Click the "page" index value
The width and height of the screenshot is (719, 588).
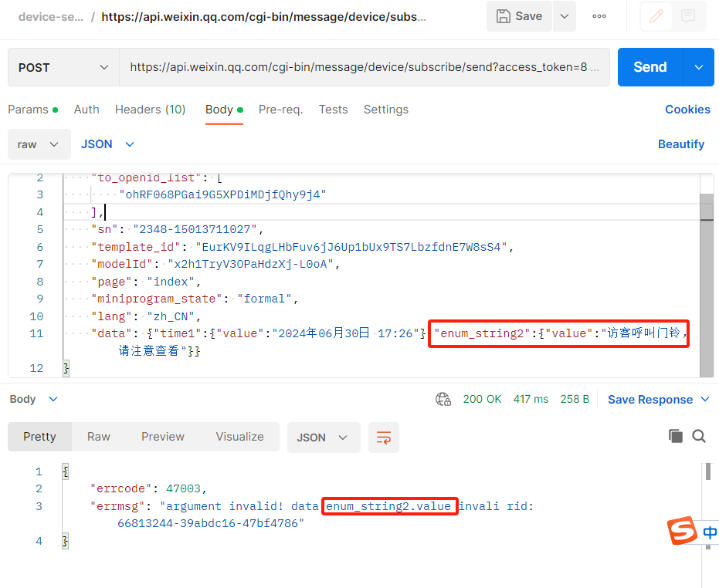pos(171,282)
